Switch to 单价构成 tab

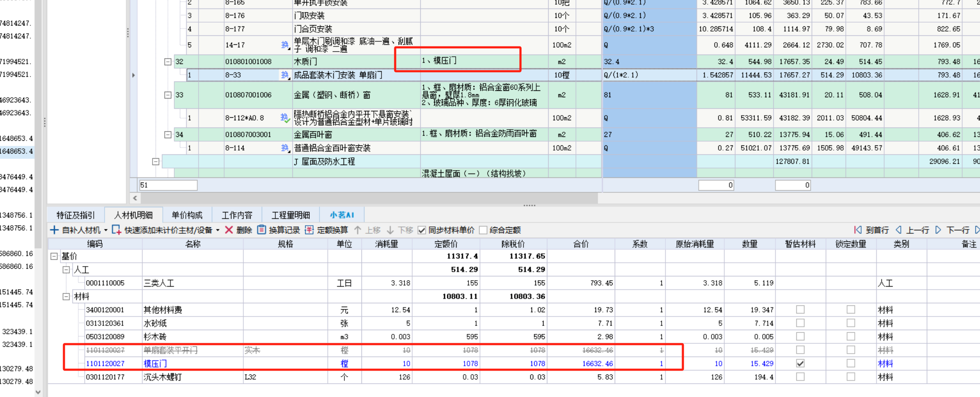pyautogui.click(x=187, y=215)
